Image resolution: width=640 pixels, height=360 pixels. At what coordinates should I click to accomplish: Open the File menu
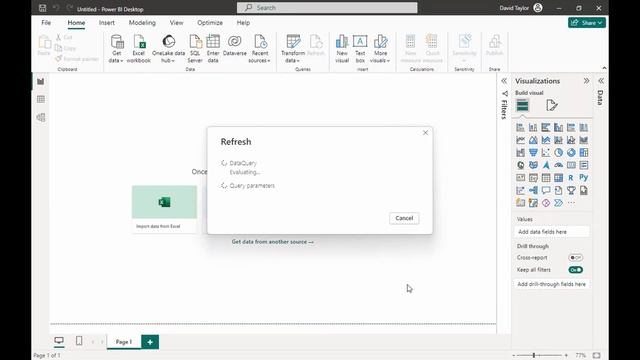tap(46, 23)
